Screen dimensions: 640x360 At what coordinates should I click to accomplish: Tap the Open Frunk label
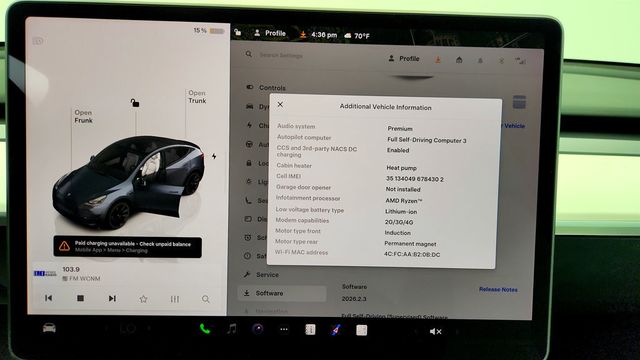click(83, 116)
